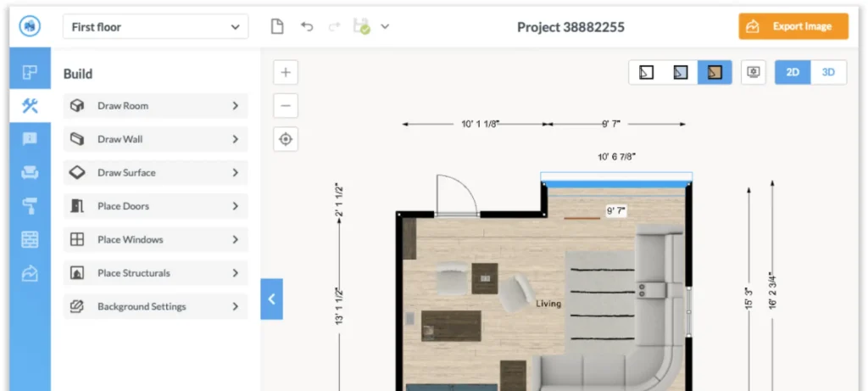This screenshot has height=391, width=868.
Task: Open the floor plan sidebar tab
Action: click(30, 72)
